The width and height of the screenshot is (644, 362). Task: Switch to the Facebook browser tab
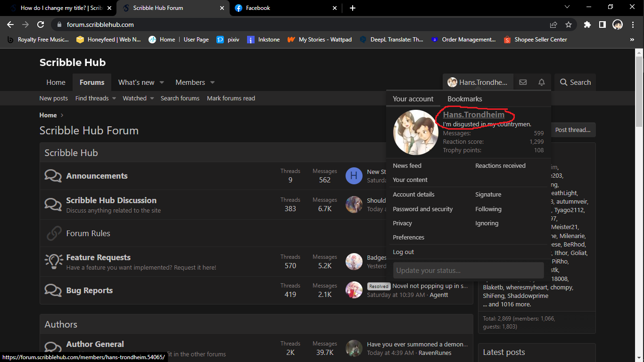pyautogui.click(x=282, y=8)
